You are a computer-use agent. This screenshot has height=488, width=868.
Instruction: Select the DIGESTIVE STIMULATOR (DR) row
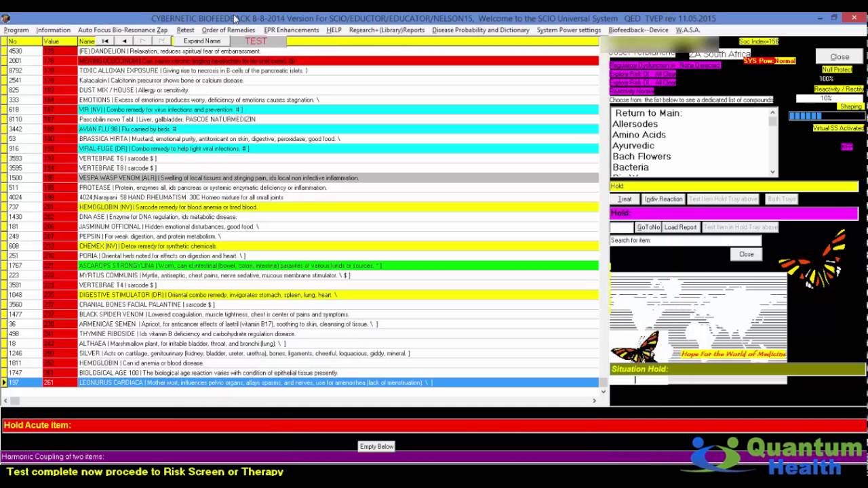300,295
